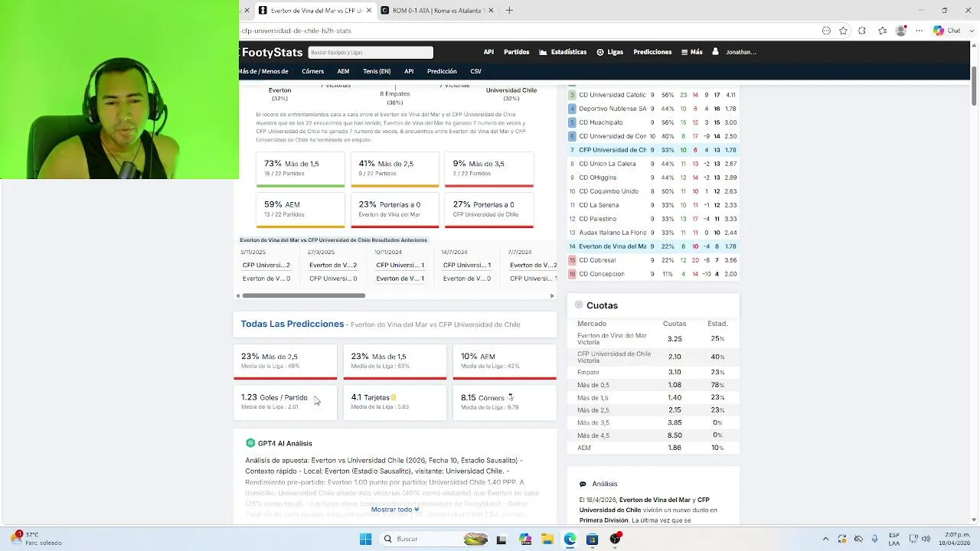Add this page to favorites star
This screenshot has width=980, height=551.
(x=843, y=31)
